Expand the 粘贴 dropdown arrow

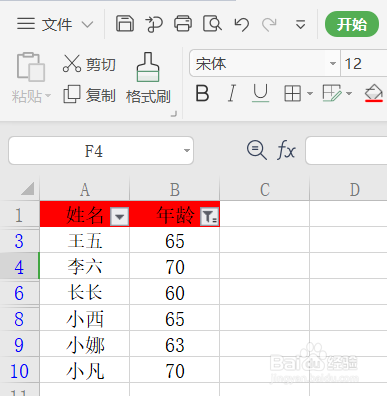pos(48,96)
